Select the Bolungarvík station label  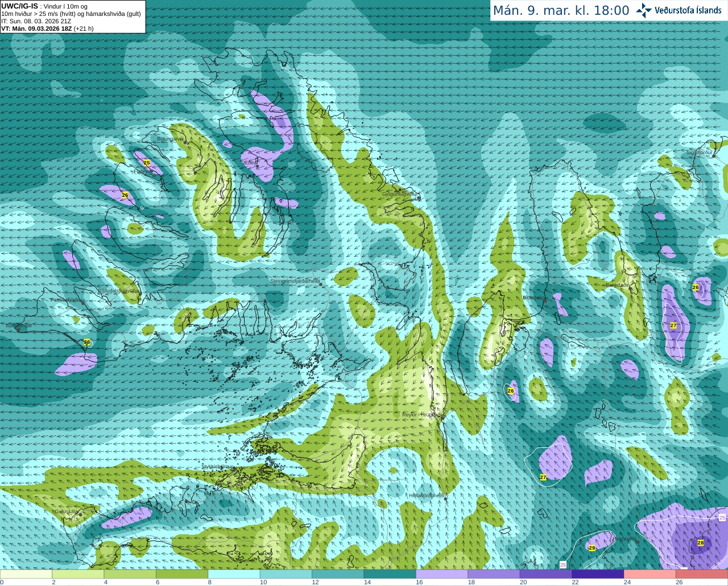pyautogui.click(x=170, y=139)
